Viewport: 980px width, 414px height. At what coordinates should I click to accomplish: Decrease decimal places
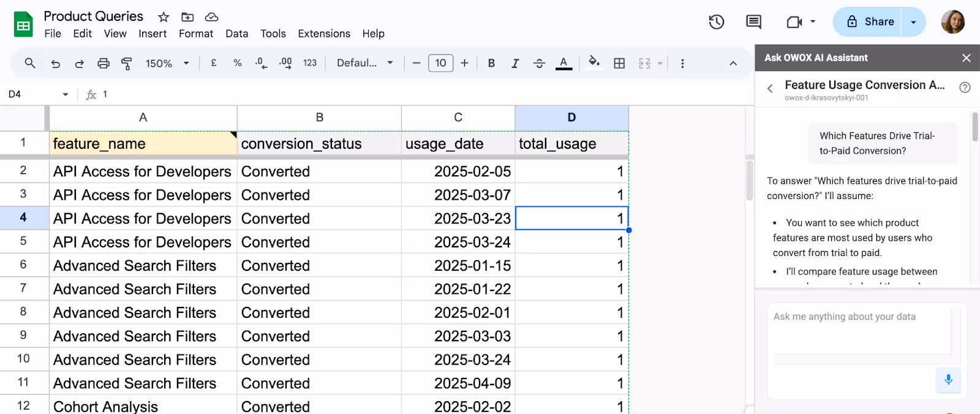[261, 63]
